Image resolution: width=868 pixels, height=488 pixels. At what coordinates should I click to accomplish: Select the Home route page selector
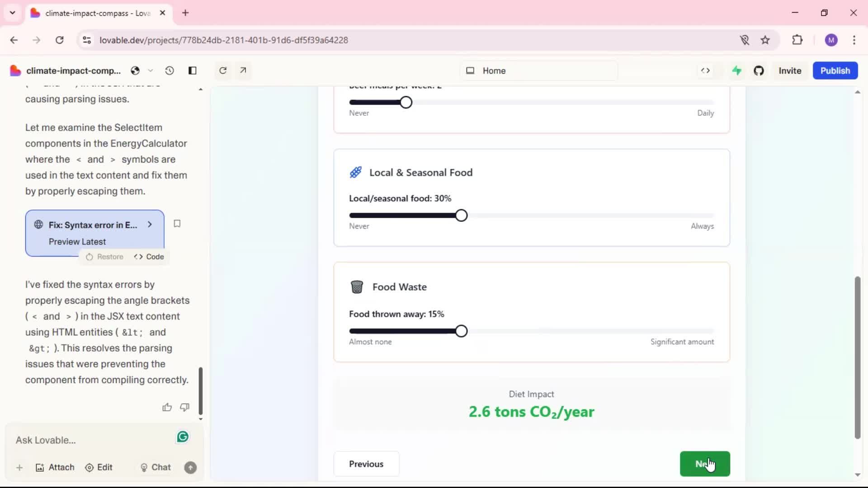click(x=539, y=71)
